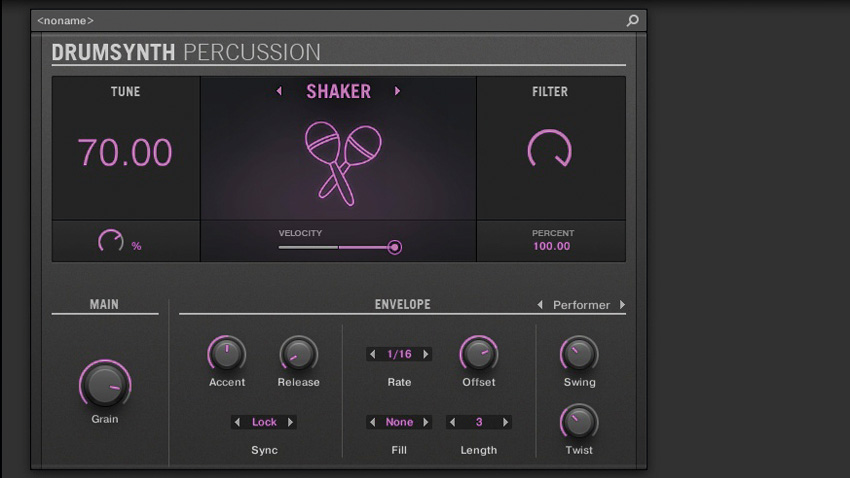Open the MAIN section tab

click(x=104, y=305)
